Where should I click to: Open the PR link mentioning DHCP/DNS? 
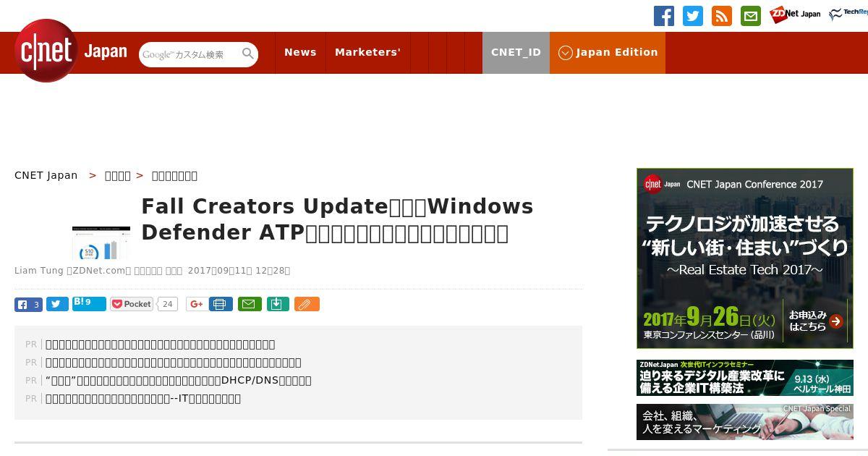[x=179, y=380]
